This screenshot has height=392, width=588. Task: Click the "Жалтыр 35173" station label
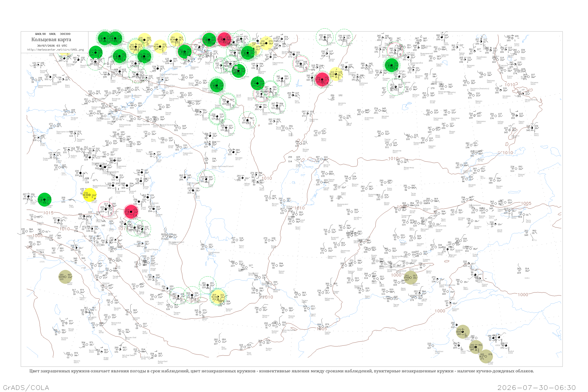416,96
